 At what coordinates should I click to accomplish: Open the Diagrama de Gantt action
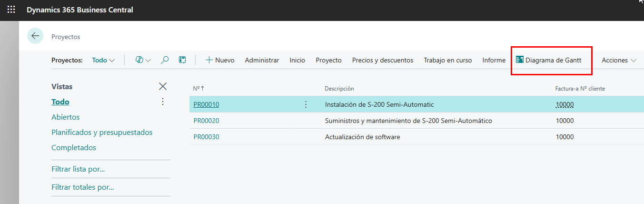click(x=549, y=60)
